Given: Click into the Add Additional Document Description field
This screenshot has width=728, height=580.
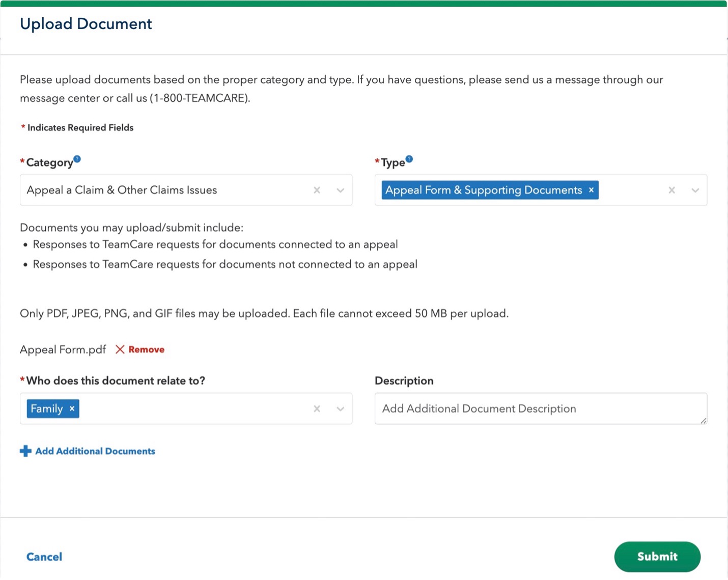Looking at the screenshot, I should pyautogui.click(x=540, y=408).
